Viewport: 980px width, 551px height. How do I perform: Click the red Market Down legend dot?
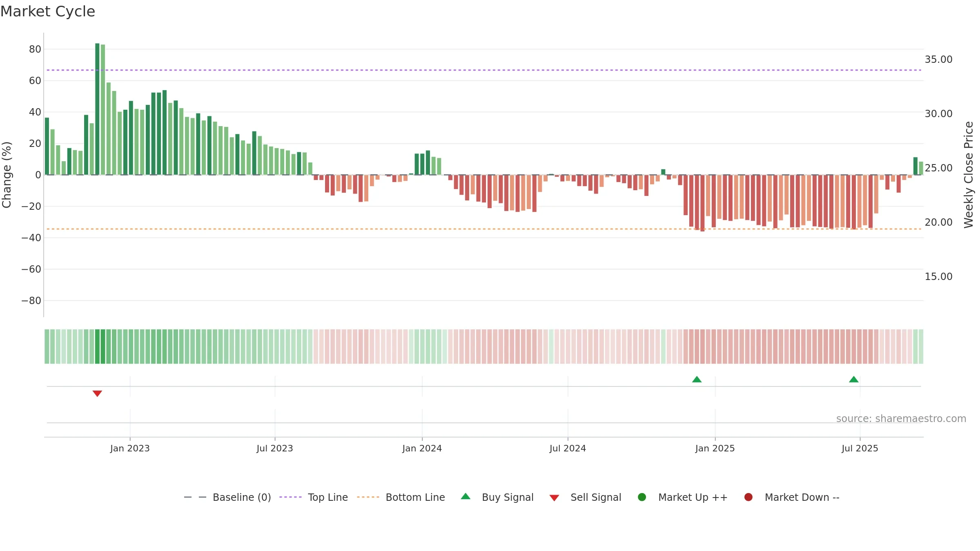(x=748, y=497)
